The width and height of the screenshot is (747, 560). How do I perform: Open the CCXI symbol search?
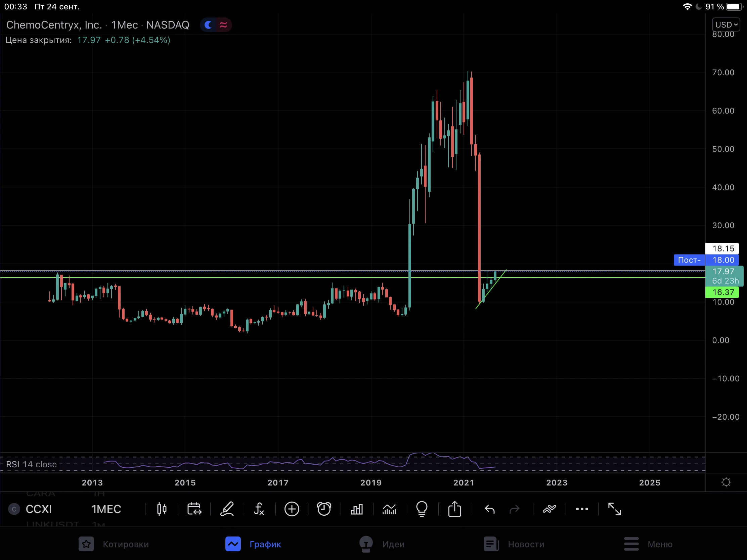39,509
